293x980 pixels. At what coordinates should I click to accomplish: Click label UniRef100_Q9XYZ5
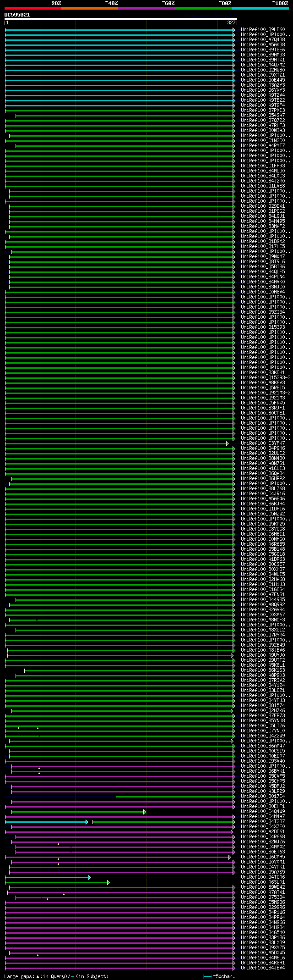[263, 948]
